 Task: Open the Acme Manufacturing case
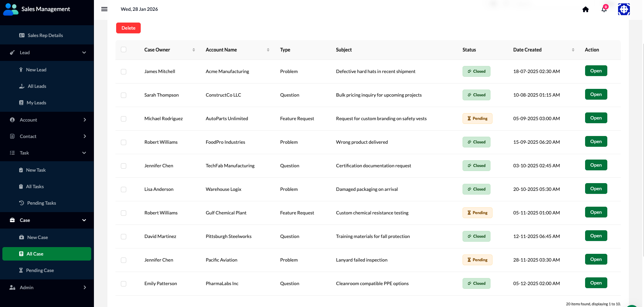point(596,71)
